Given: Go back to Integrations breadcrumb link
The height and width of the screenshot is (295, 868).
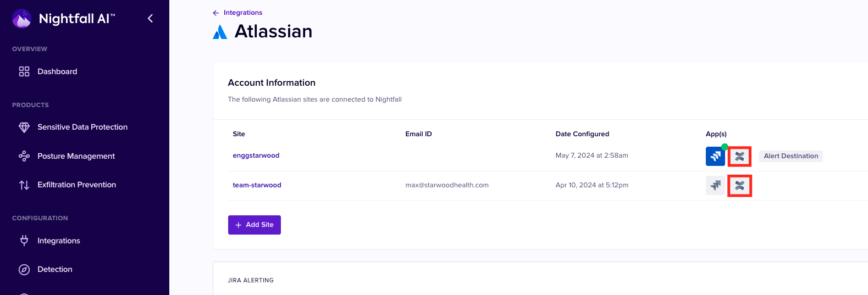Looking at the screenshot, I should tap(242, 13).
